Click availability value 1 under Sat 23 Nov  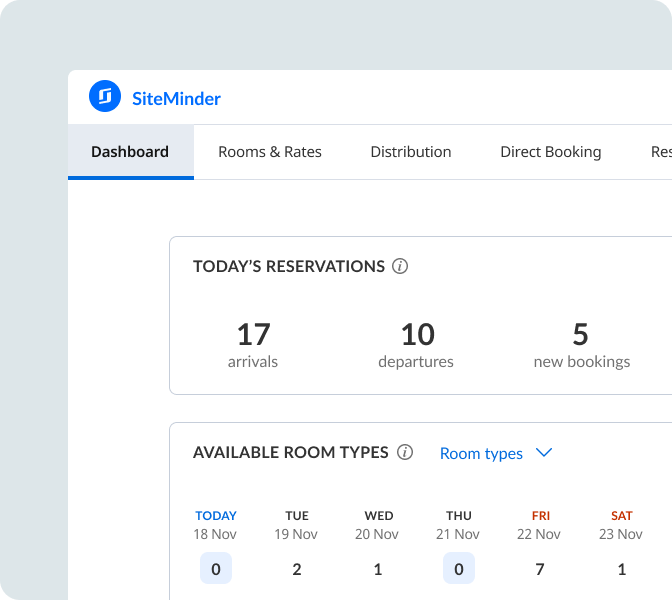click(x=622, y=569)
